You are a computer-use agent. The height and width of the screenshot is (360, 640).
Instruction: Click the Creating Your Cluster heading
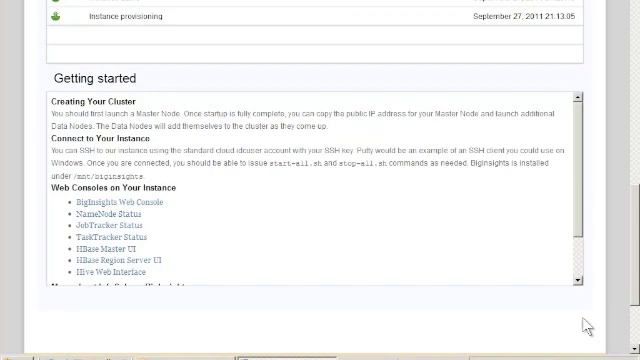click(93, 102)
